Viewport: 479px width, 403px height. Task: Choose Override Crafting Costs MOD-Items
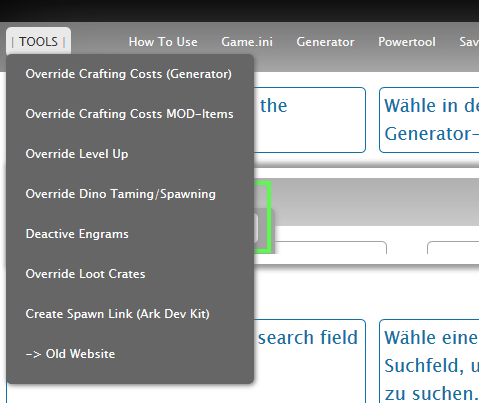point(129,114)
